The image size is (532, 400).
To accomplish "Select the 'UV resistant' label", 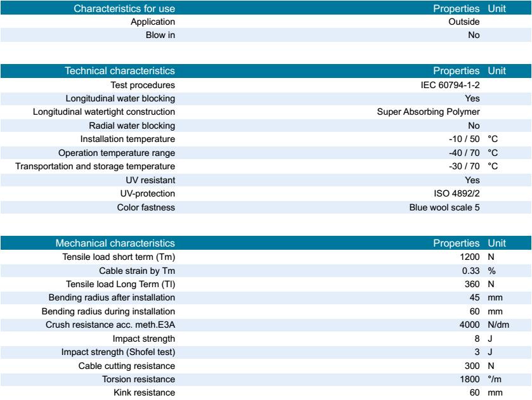I will 150,180.
